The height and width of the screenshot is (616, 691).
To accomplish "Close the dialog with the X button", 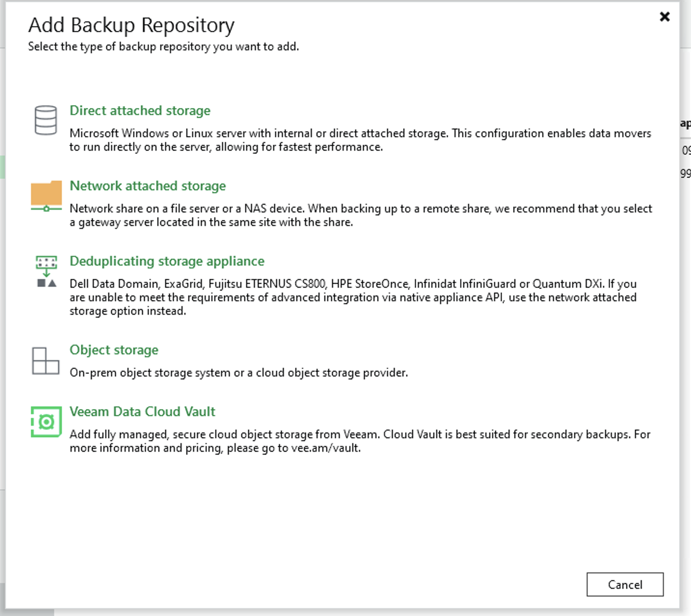I will tap(664, 17).
